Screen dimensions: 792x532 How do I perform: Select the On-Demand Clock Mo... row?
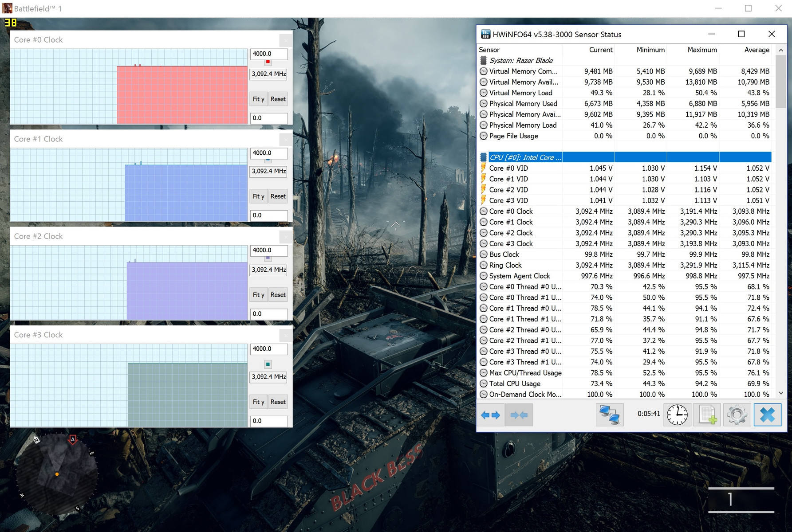(625, 394)
